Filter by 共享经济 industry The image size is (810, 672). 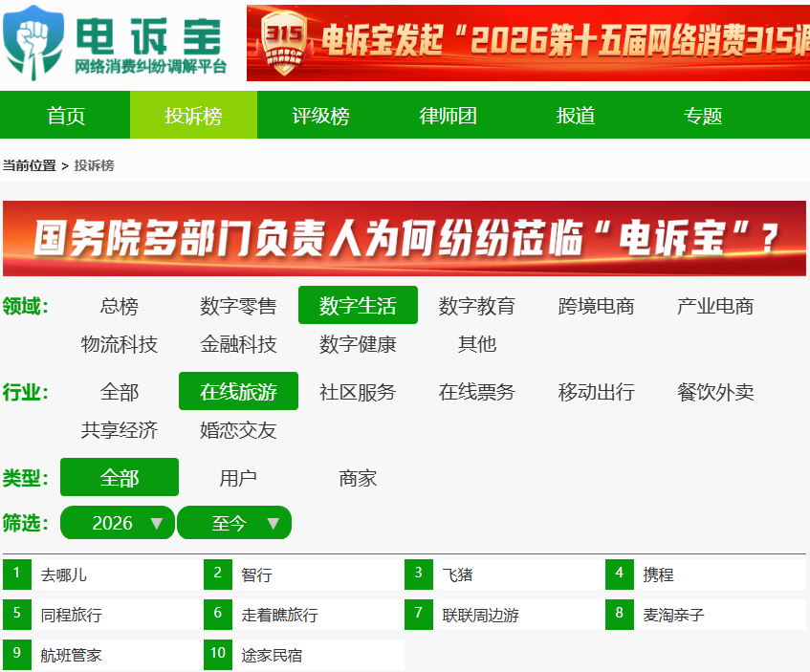pyautogui.click(x=120, y=430)
